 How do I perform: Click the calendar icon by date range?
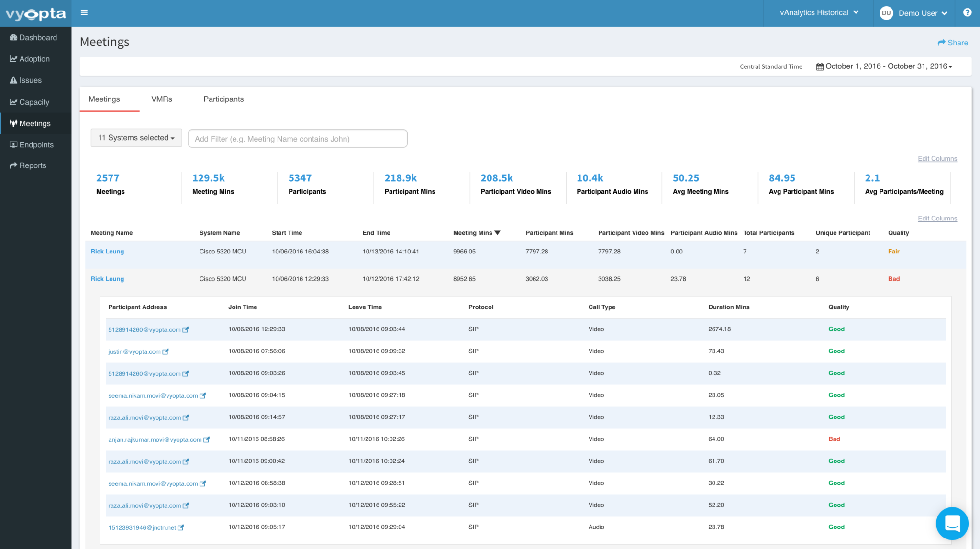pos(820,66)
